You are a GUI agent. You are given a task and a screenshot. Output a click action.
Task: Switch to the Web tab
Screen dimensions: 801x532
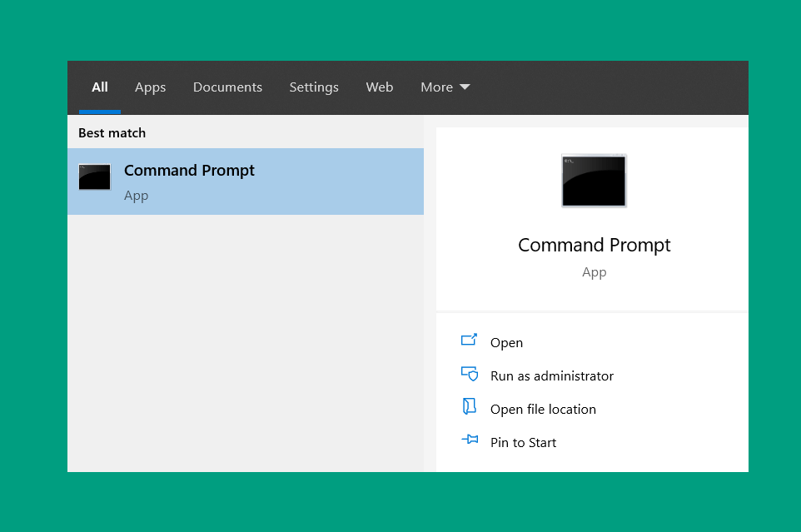380,87
